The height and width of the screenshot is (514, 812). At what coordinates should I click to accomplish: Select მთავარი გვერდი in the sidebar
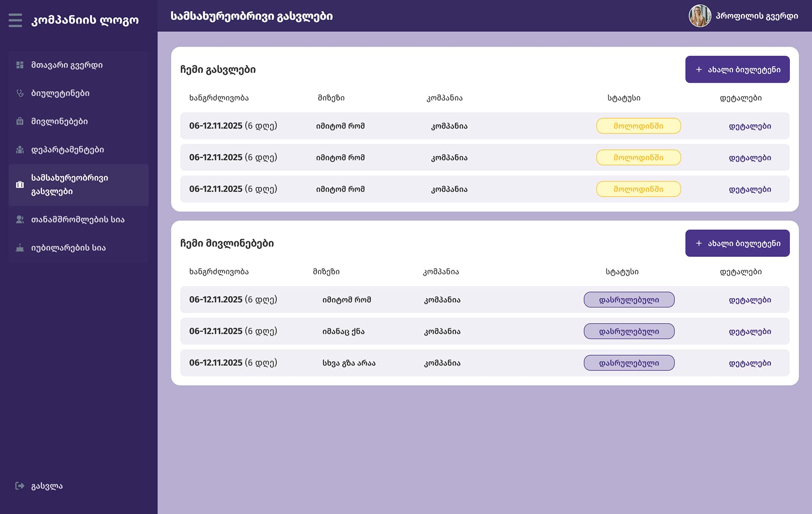coord(67,65)
